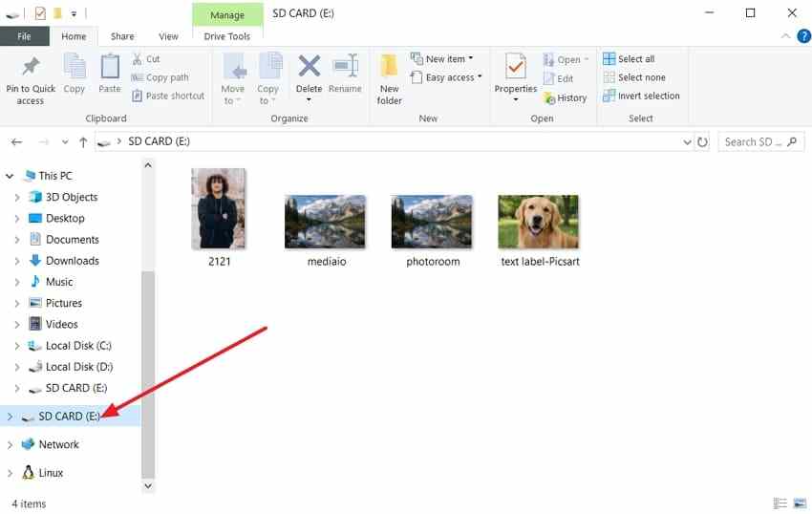Open the Open button dropdown in ribbon
The height and width of the screenshot is (514, 812).
[587, 59]
